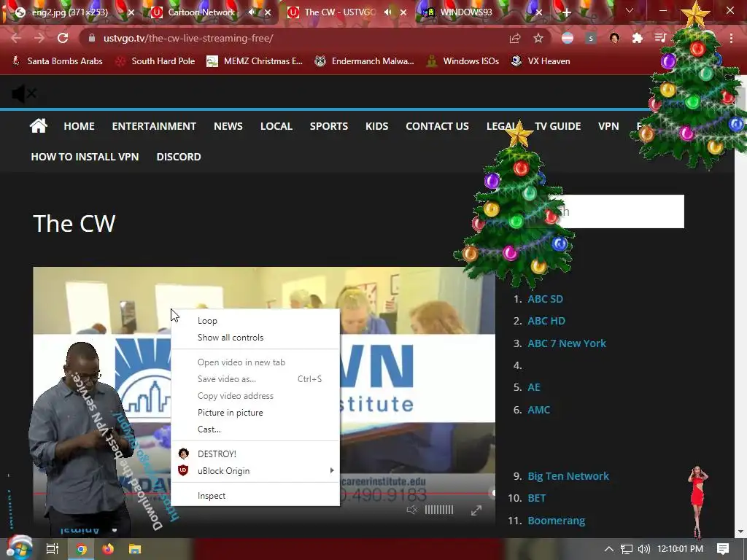Screen dimensions: 747x560
Task: Mute the Cartoon Network tab audio icon
Action: (x=252, y=12)
